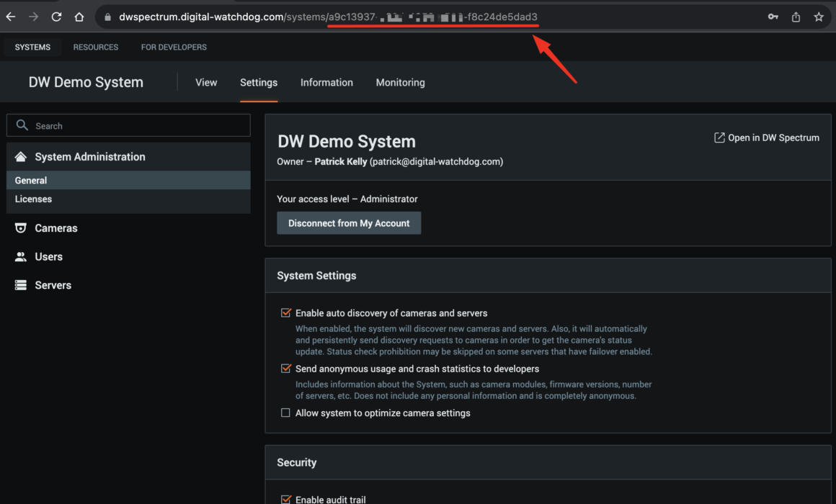The width and height of the screenshot is (836, 504).
Task: Select the Settings tab
Action: 259,83
